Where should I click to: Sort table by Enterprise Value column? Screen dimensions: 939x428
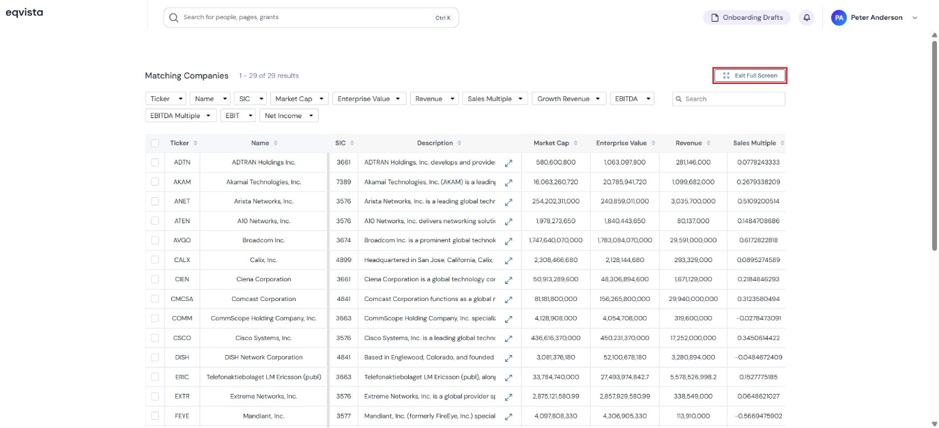click(653, 143)
